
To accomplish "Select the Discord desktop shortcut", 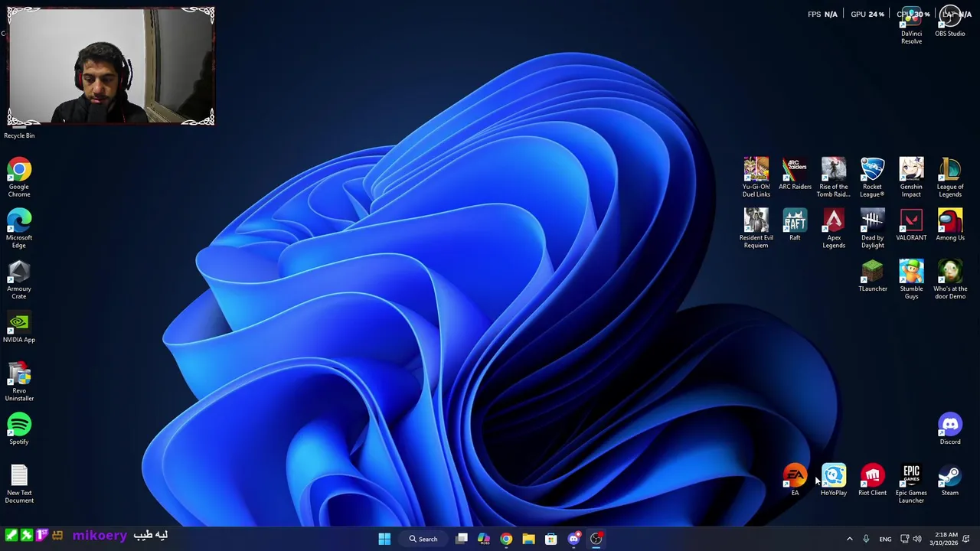I will (950, 429).
